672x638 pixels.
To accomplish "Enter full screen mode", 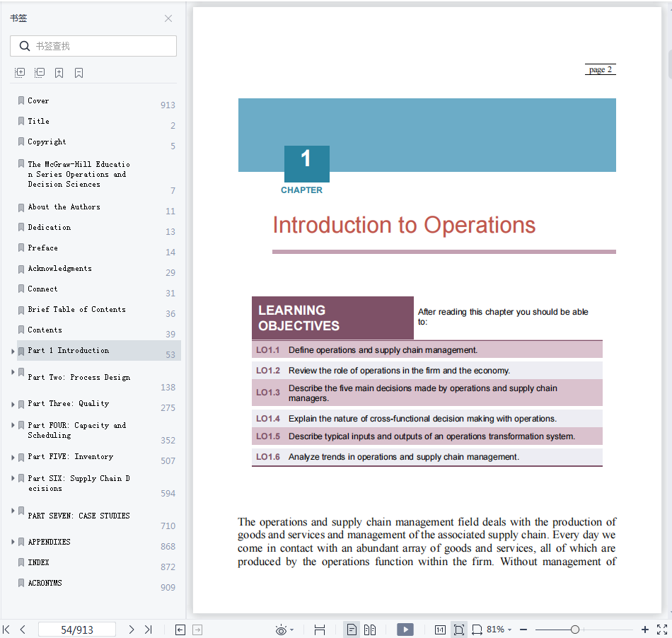I will click(x=662, y=630).
